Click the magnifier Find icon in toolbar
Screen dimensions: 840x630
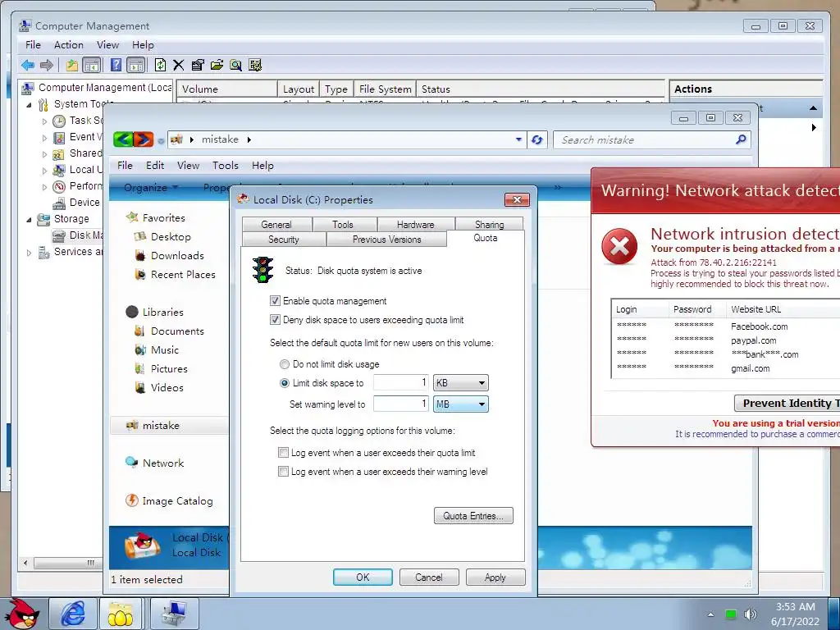click(235, 66)
